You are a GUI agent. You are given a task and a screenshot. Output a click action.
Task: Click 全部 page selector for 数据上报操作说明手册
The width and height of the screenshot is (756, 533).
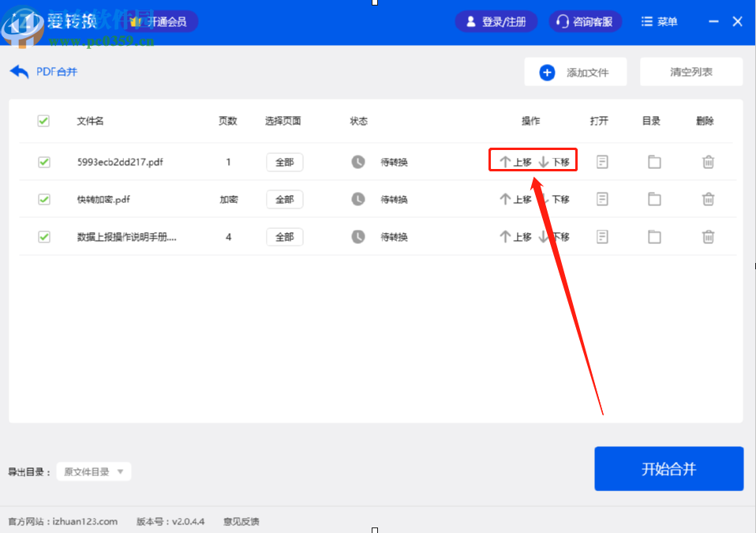[284, 237]
